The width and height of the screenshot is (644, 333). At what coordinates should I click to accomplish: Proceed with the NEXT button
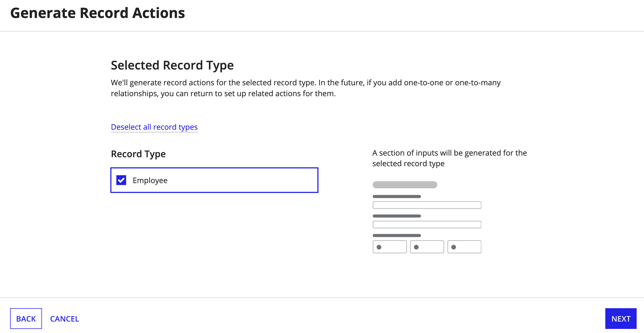click(621, 319)
